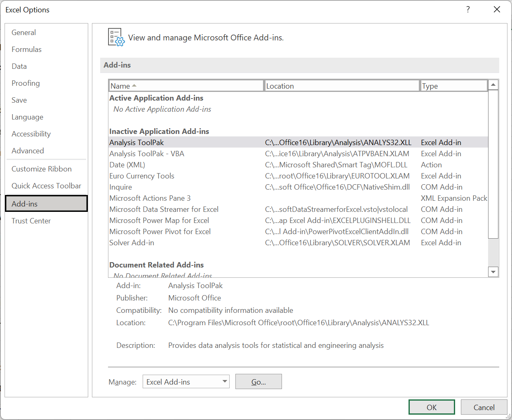Viewport: 512px width, 420px height.
Task: Click the Add-ins header gear icon
Action: tap(116, 37)
